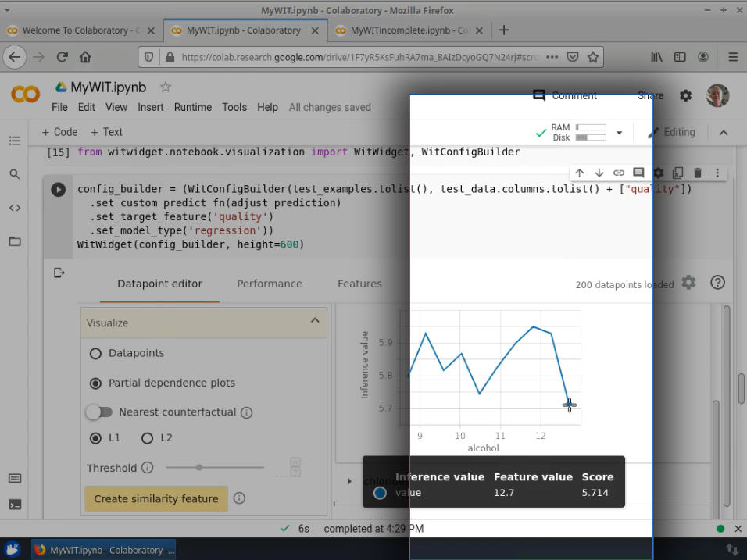
Task: Select the Partial dependence plots radio button
Action: pyautogui.click(x=96, y=383)
